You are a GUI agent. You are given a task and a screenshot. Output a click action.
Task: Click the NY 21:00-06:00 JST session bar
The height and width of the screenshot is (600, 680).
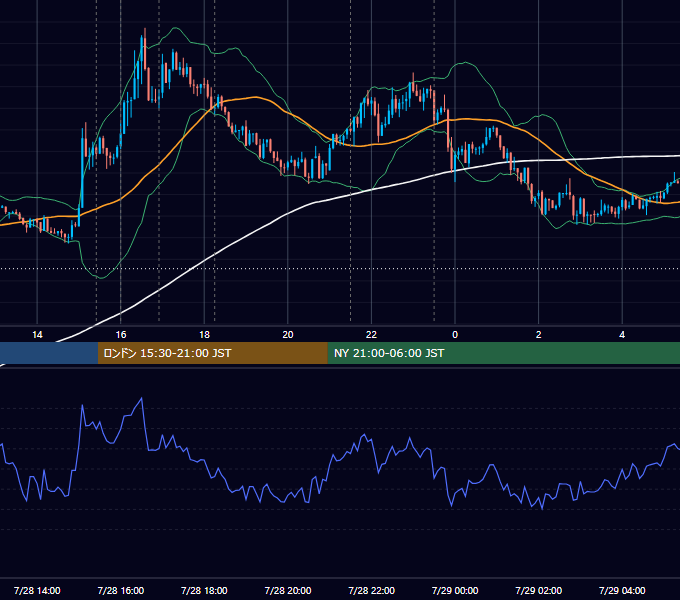[503, 353]
